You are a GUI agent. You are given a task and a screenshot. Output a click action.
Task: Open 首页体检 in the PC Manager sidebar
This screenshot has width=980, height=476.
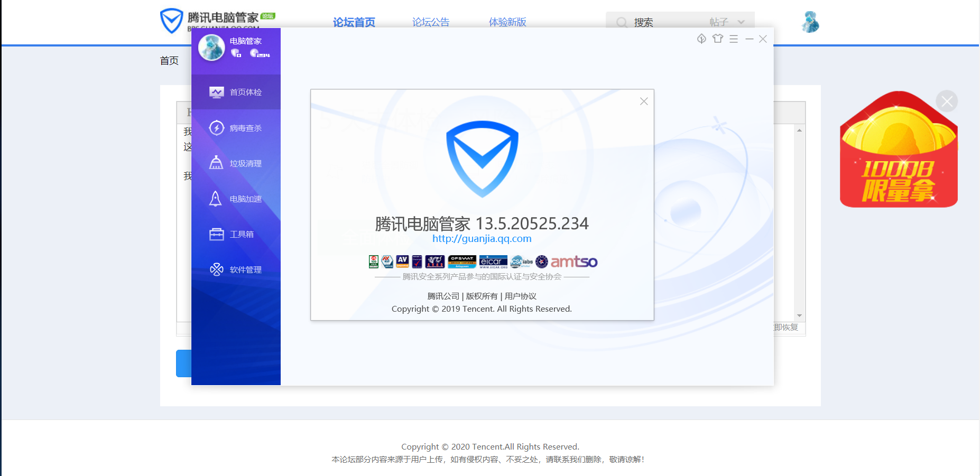[x=236, y=92]
